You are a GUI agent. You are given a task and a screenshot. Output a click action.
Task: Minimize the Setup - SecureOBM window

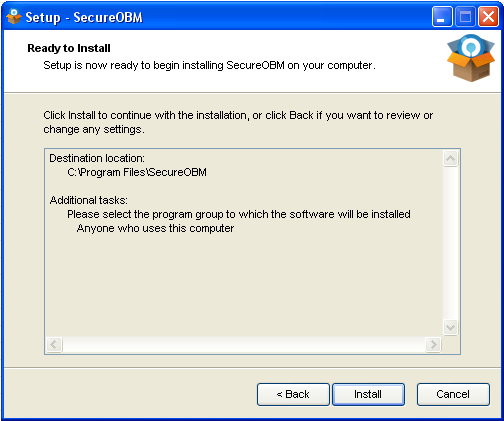tap(442, 17)
